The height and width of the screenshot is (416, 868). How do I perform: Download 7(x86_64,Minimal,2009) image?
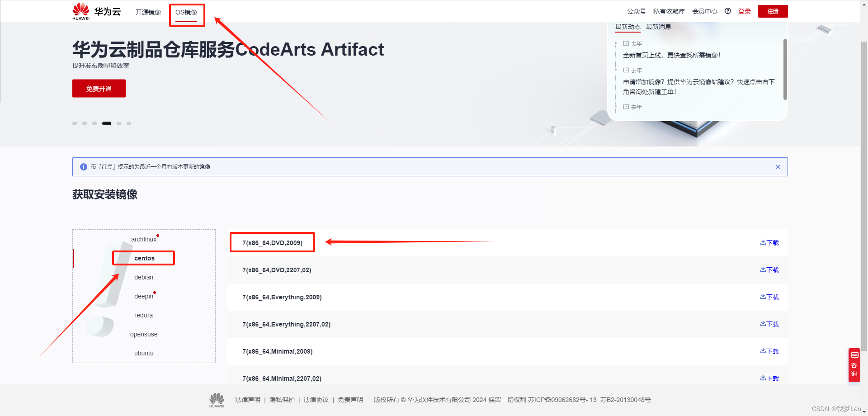click(x=769, y=351)
